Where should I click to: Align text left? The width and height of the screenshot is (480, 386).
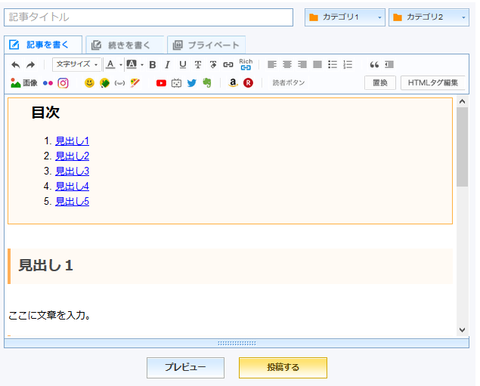[x=272, y=64]
